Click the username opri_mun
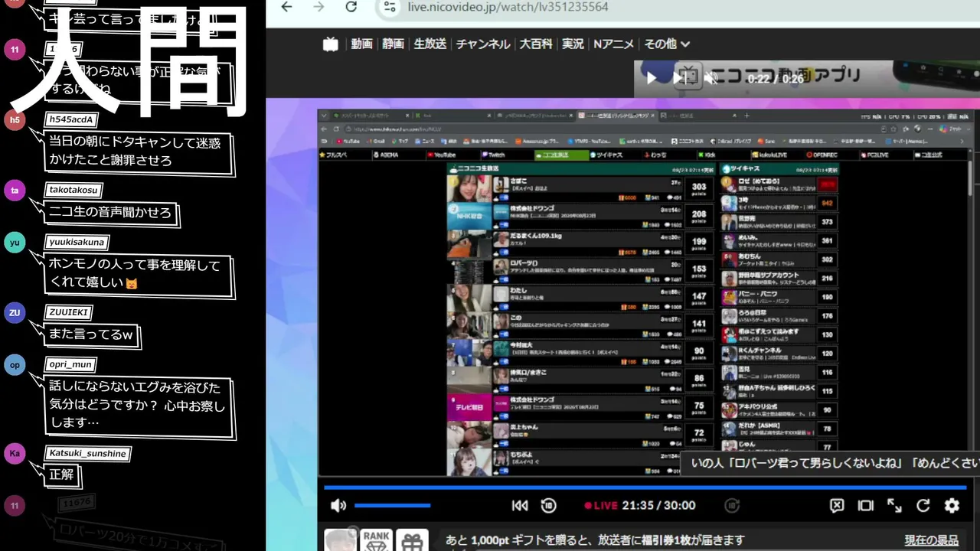The width and height of the screenshot is (980, 551). 70,364
